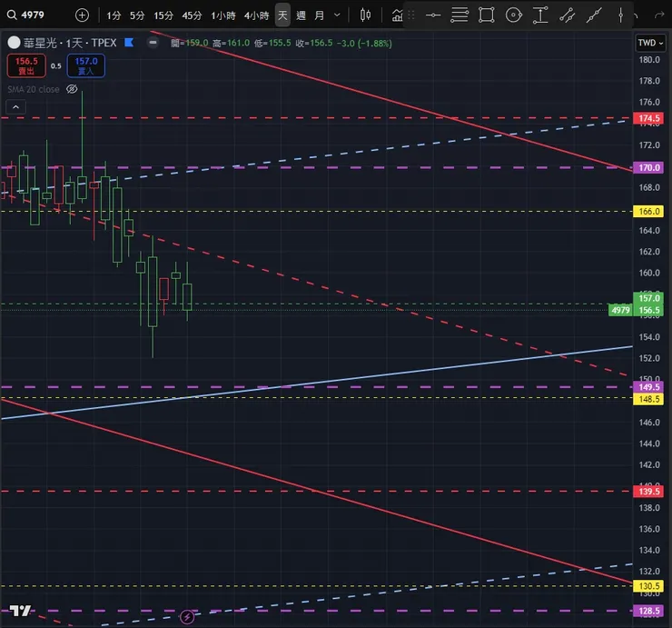Screen dimensions: 672x628
Task: Click the 148.5 yellow price label
Action: click(648, 399)
